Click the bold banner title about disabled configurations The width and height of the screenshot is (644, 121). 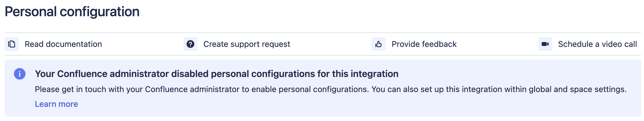pos(217,74)
